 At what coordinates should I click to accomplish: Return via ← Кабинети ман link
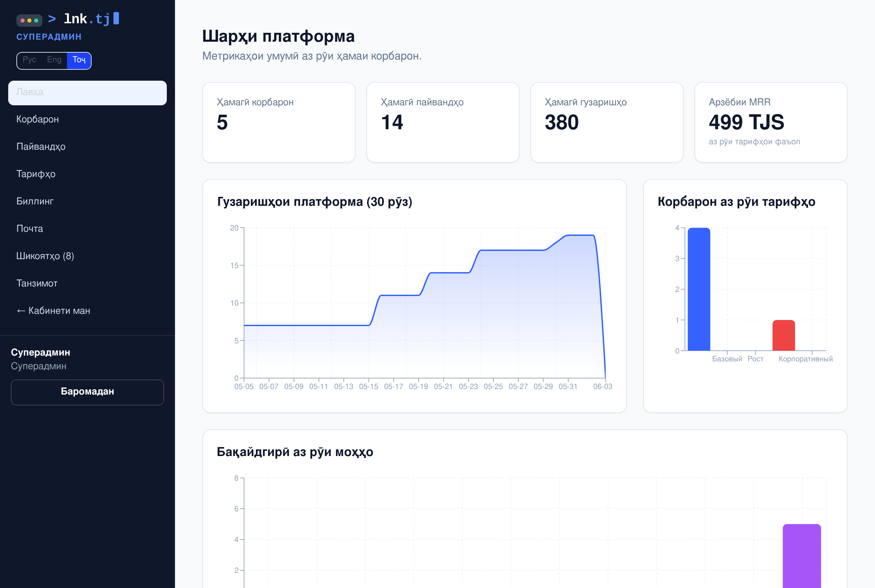pyautogui.click(x=87, y=311)
